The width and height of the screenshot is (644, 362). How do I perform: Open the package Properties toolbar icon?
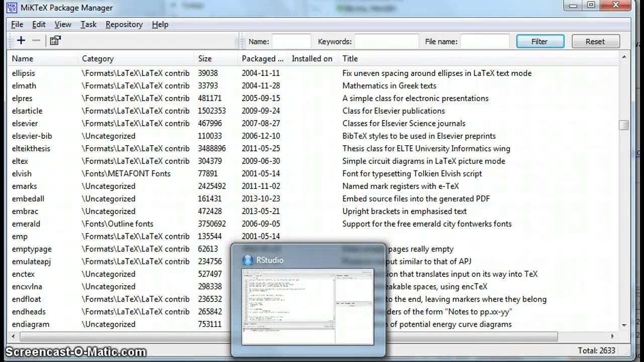tap(55, 41)
